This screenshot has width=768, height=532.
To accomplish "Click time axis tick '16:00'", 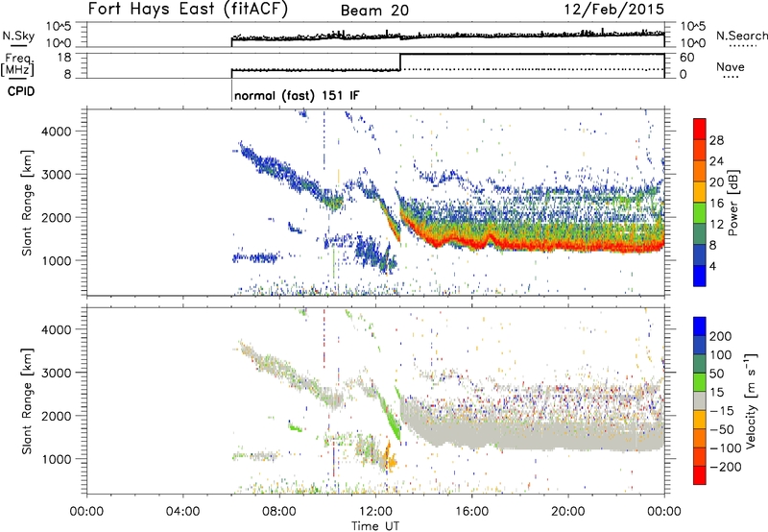I will tap(471, 512).
